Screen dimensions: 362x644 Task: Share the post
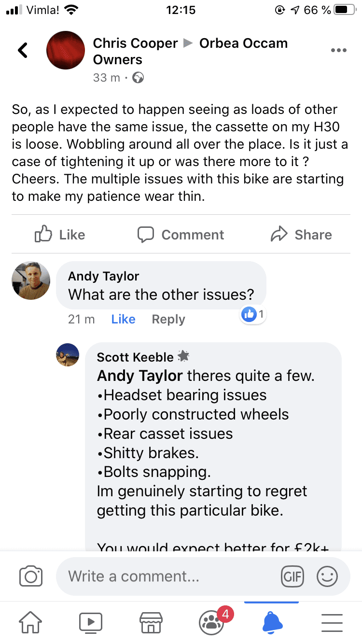tap(301, 235)
